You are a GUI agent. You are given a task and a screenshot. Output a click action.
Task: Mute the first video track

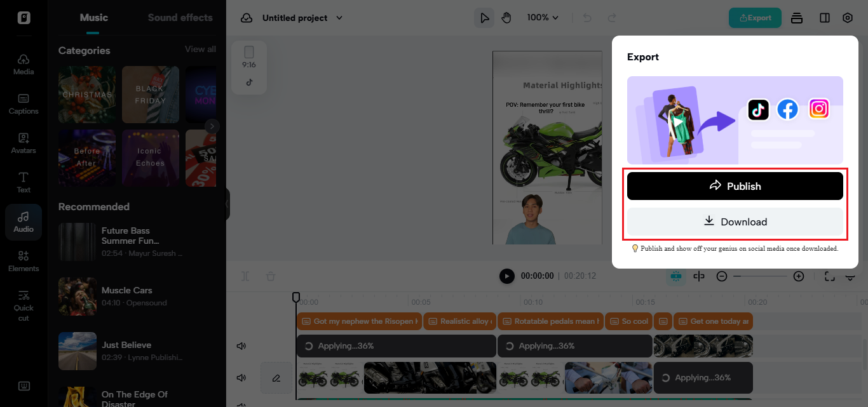[x=241, y=346]
